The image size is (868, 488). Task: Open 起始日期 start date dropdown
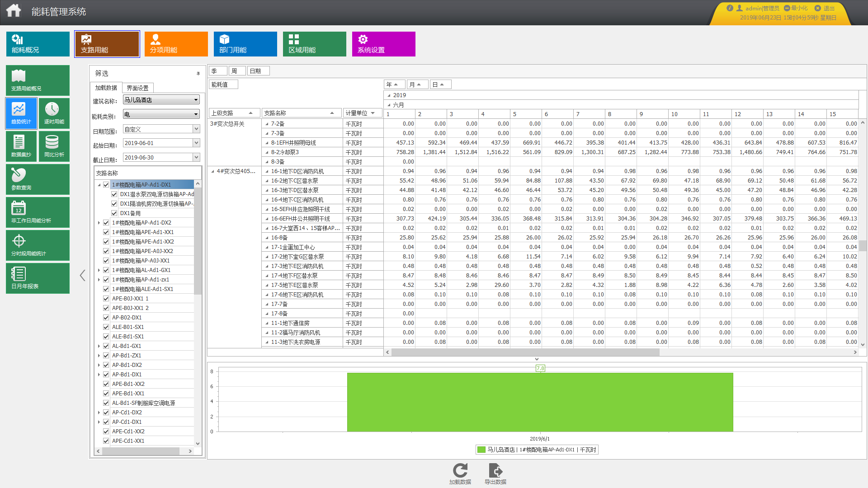point(196,143)
